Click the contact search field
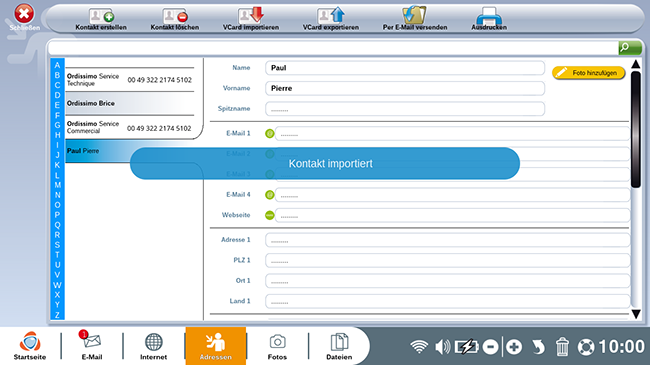 pyautogui.click(x=333, y=48)
